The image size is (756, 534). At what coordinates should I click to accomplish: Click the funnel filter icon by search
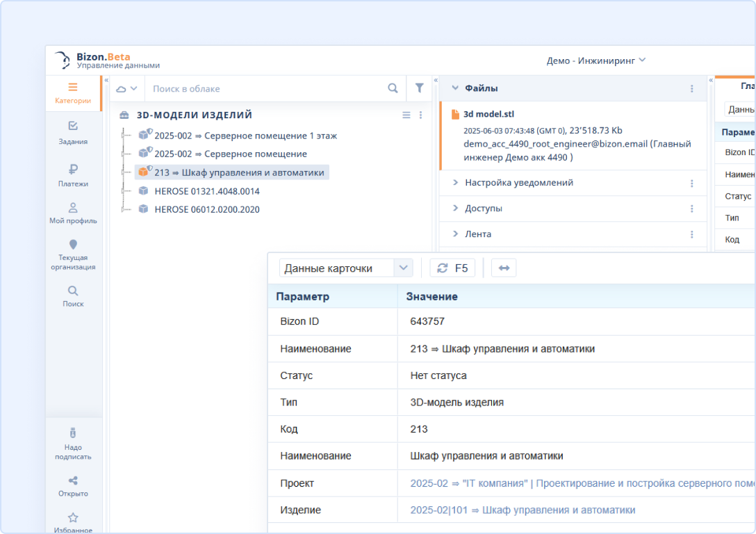419,88
